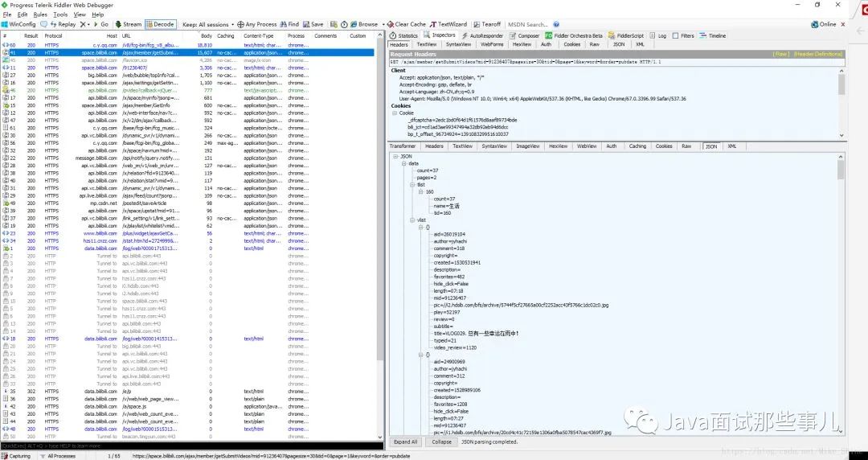
Task: Click the Header Definitions link
Action: pos(817,55)
